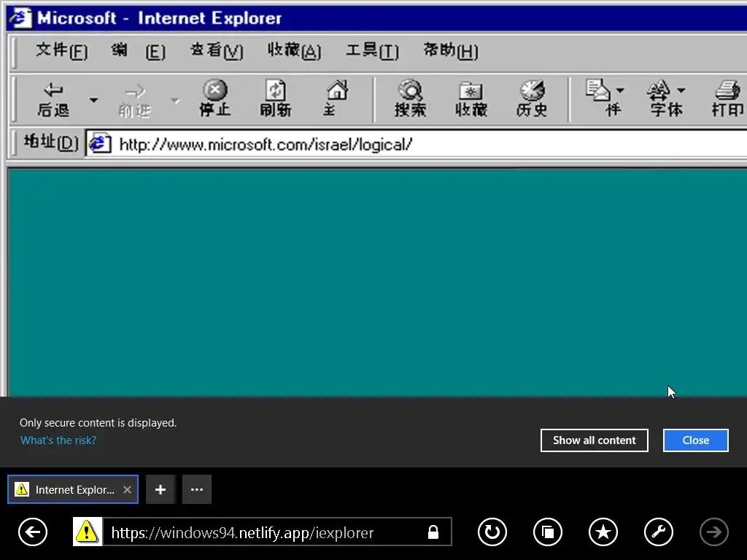Open the Tabs view button

pos(548,532)
